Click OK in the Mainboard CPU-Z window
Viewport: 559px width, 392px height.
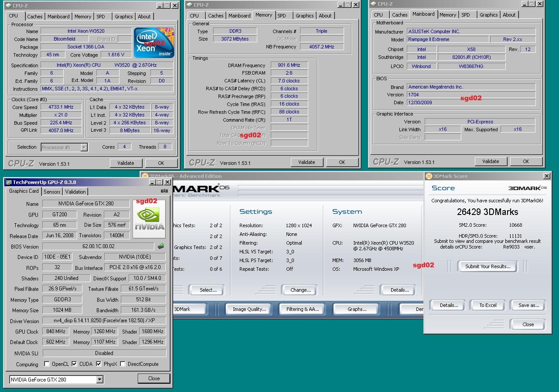point(526,161)
